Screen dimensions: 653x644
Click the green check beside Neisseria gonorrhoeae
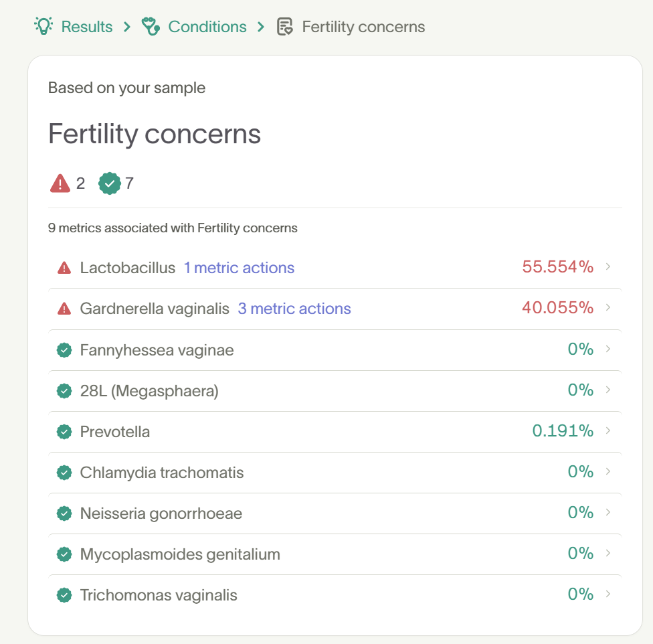coord(64,513)
